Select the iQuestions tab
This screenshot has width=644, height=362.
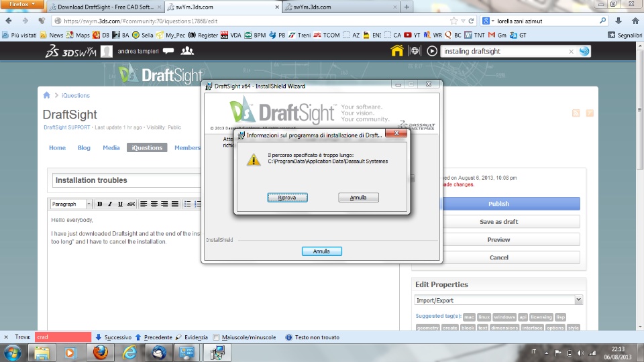click(147, 147)
